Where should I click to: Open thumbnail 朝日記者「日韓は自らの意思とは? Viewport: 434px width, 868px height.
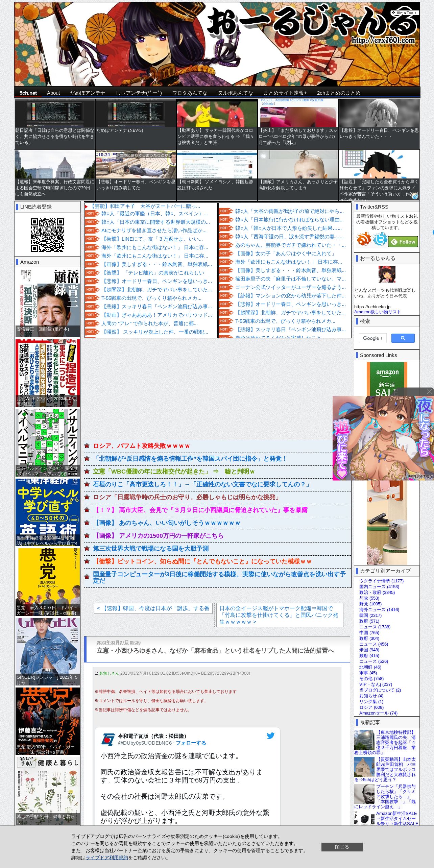pyautogui.click(x=55, y=124)
